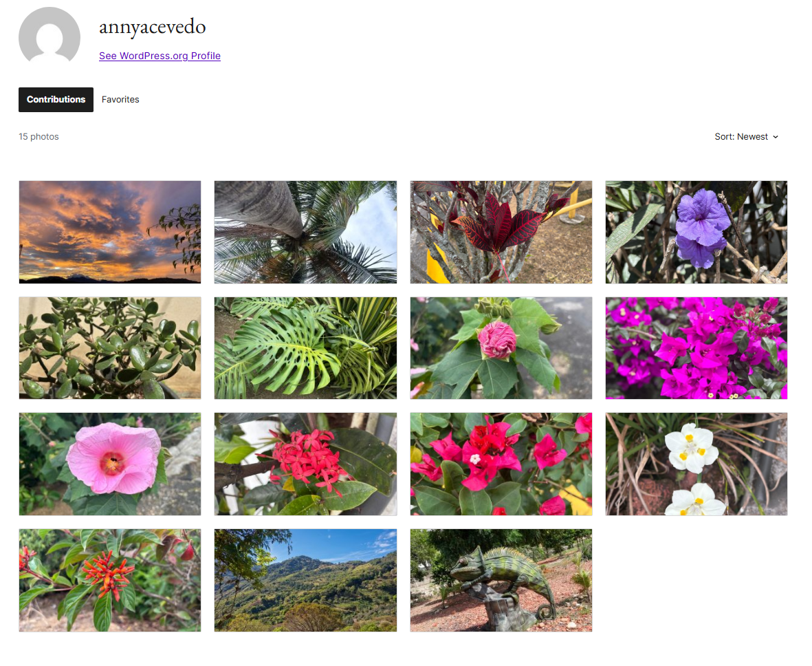View the pink rose bud photo
Viewport: 812px width, 666px height.
pos(501,347)
